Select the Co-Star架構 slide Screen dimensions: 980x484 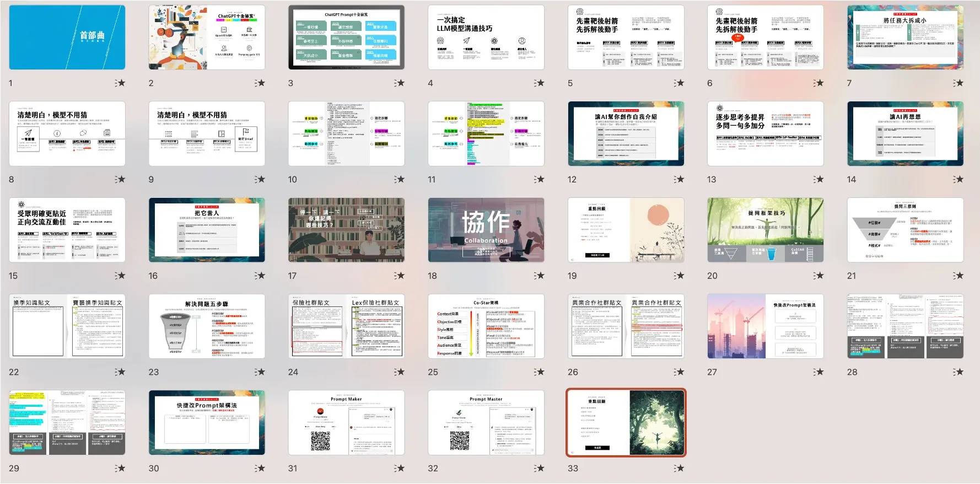point(486,326)
